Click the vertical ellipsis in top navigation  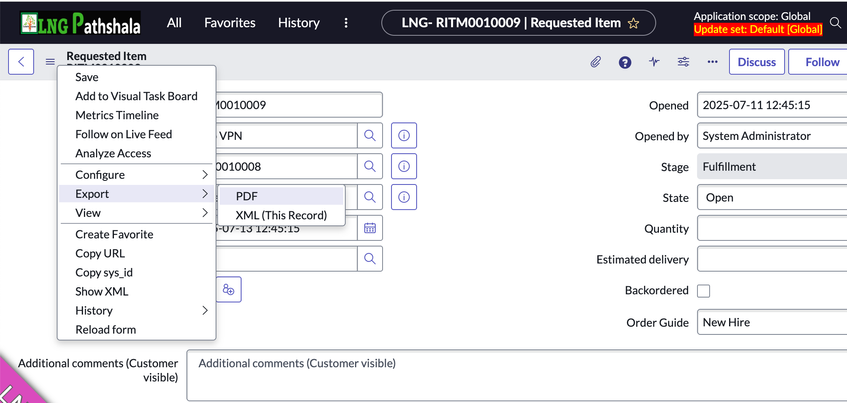[x=346, y=23]
